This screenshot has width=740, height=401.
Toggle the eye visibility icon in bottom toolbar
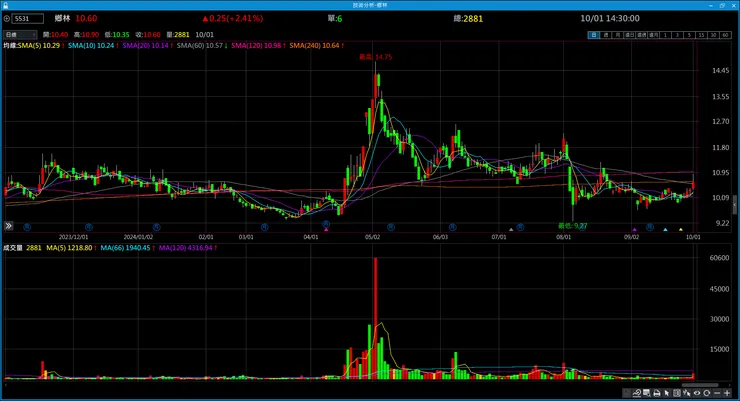coord(697,393)
